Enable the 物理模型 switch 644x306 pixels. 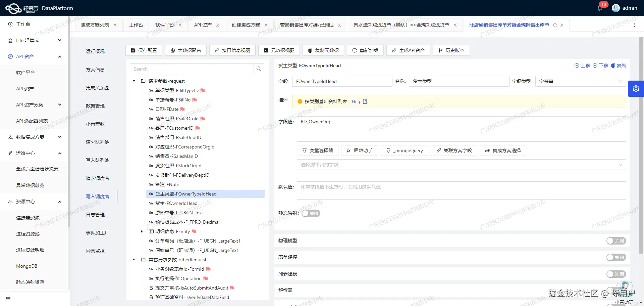point(616,241)
